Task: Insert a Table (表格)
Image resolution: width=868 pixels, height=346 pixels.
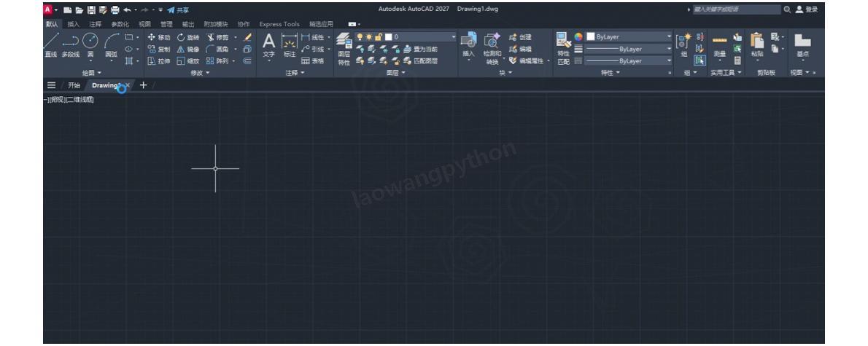Action: [x=313, y=60]
